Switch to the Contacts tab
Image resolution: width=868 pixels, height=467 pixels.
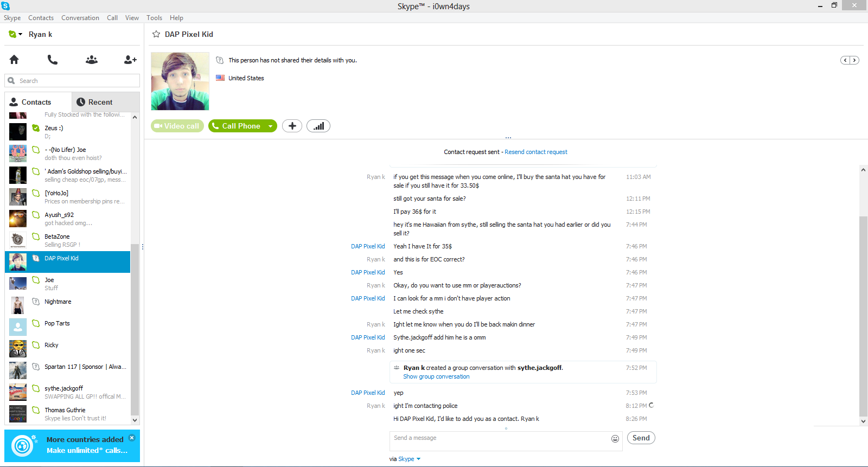(x=38, y=102)
